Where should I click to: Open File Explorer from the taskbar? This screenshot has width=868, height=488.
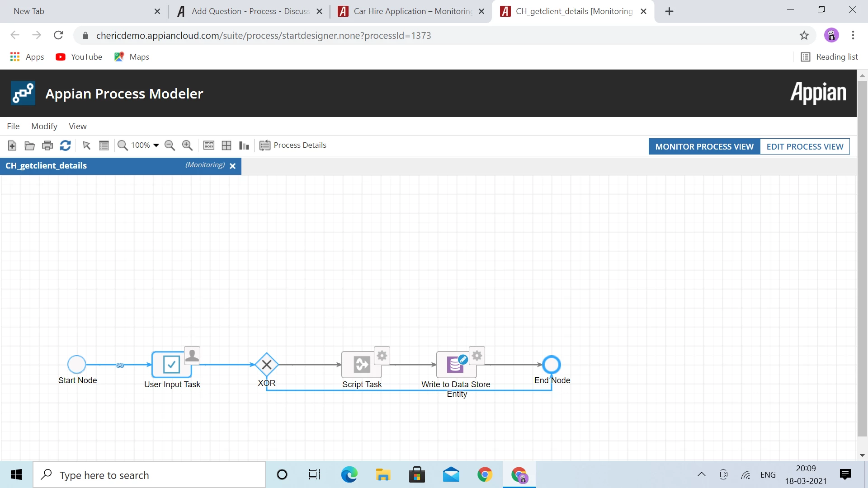[383, 475]
